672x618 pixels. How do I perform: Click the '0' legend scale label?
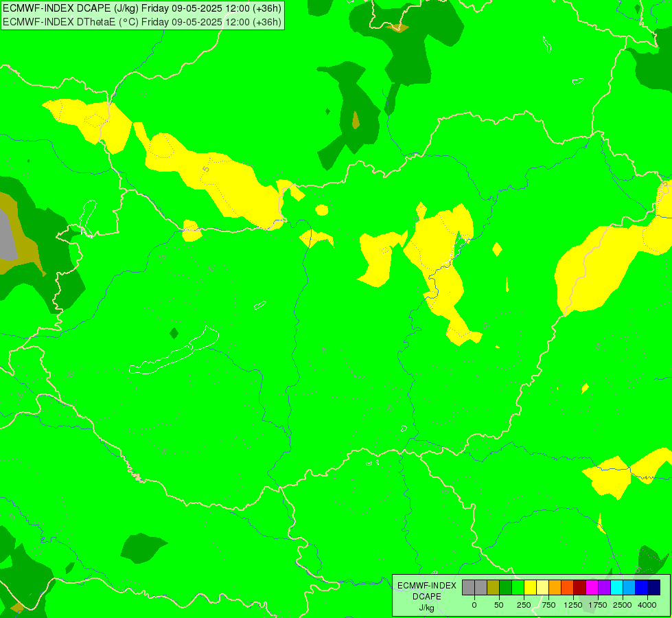coord(474,605)
